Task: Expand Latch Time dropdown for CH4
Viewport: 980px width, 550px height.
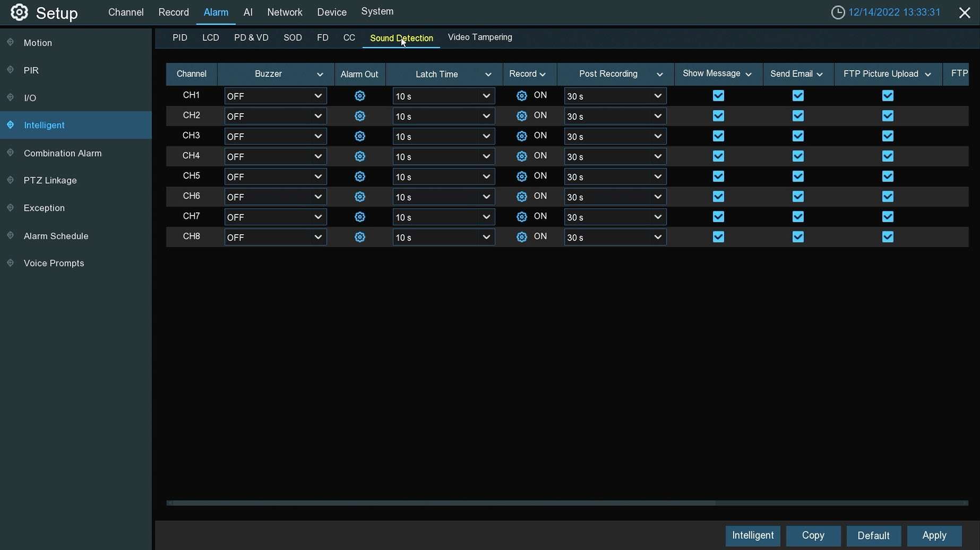Action: [443, 157]
